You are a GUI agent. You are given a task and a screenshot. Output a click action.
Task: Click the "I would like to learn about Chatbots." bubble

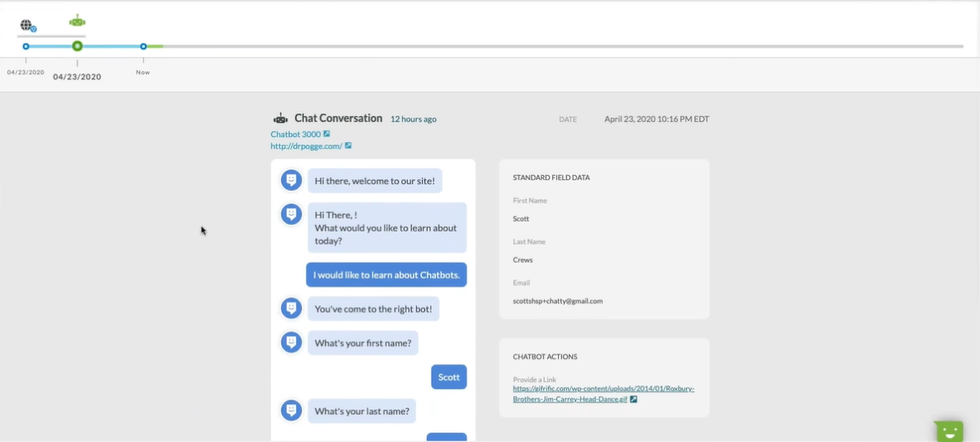(x=386, y=275)
